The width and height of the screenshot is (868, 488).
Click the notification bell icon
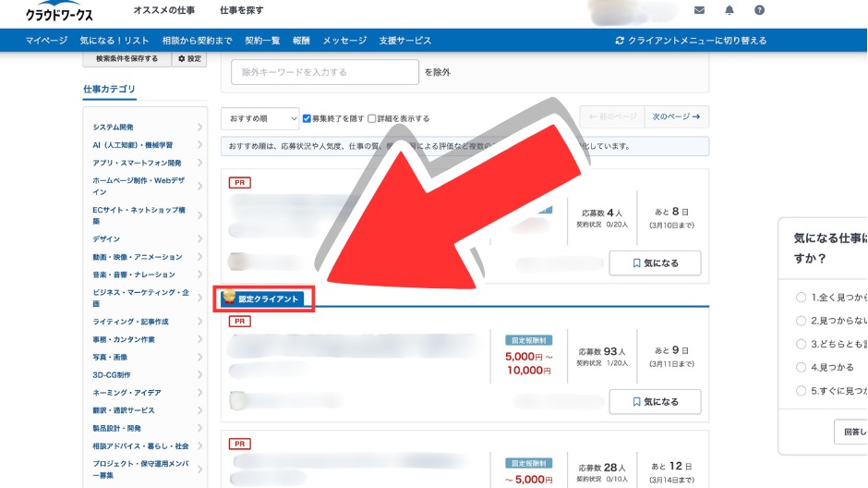click(729, 10)
